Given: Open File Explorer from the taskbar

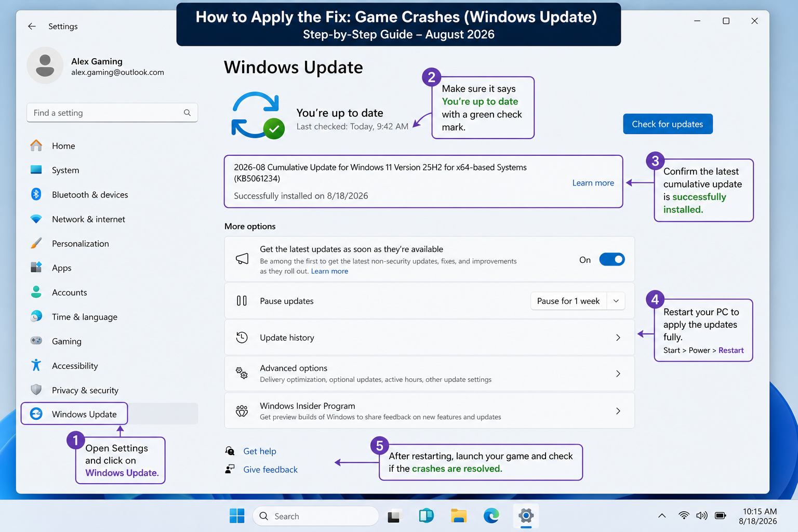Looking at the screenshot, I should (459, 516).
